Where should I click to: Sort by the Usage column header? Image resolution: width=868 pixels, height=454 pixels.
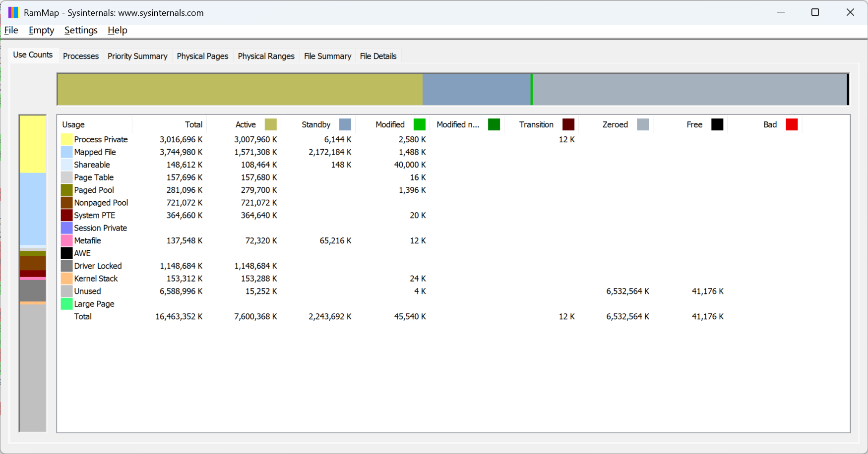[x=95, y=124]
